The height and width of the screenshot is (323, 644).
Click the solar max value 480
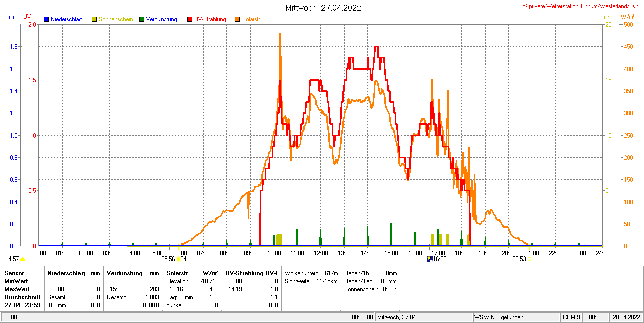click(214, 289)
